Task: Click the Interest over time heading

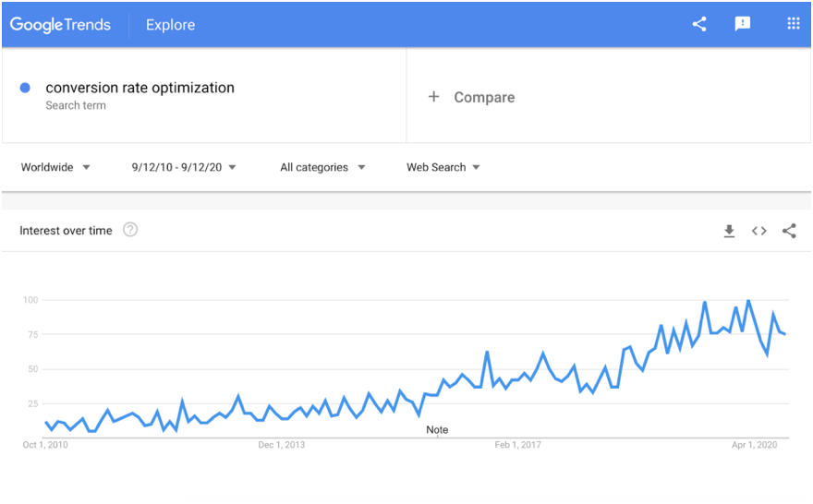Action: pyautogui.click(x=66, y=231)
